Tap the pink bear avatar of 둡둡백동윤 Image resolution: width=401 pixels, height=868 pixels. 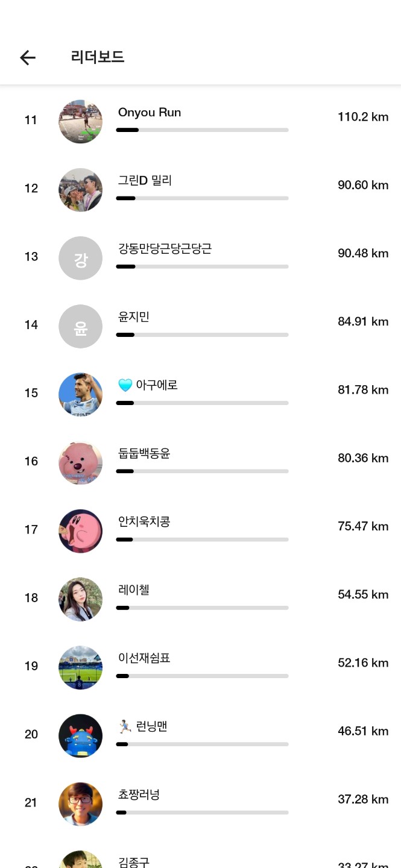point(80,462)
